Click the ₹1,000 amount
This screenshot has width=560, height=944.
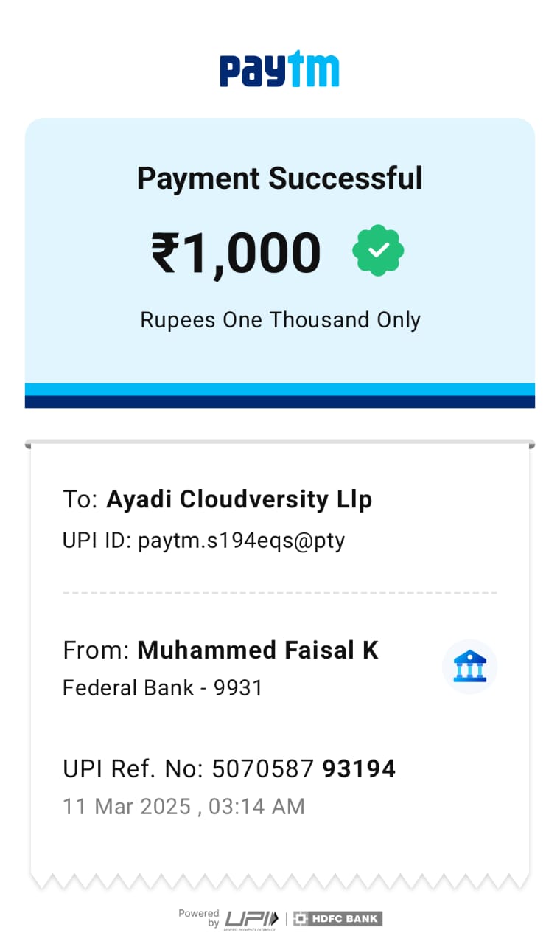coord(236,252)
